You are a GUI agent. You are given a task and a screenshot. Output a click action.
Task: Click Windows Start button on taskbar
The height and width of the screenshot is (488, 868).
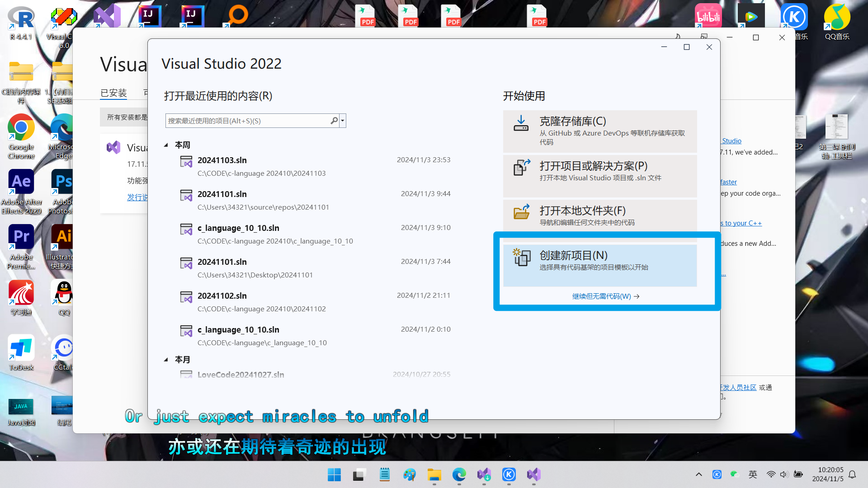point(334,474)
